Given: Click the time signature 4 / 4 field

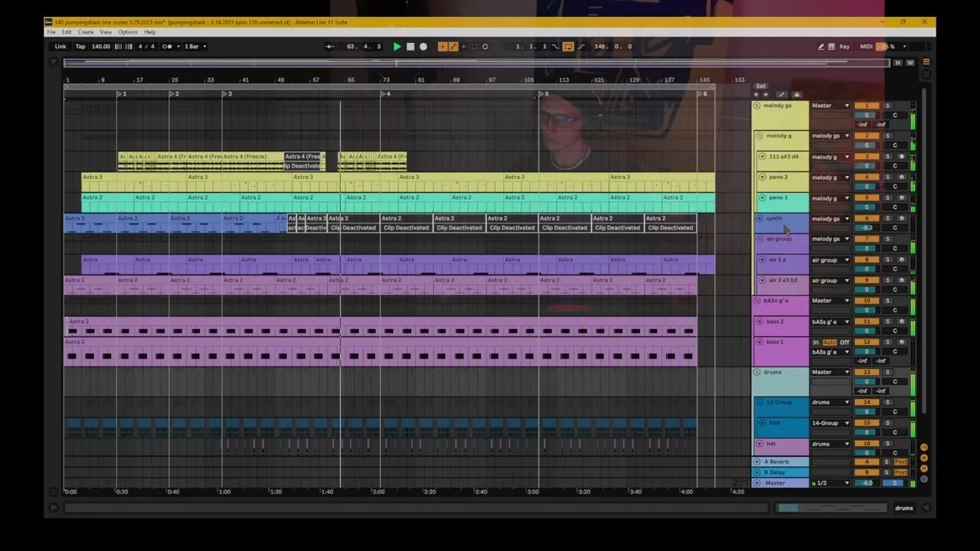Looking at the screenshot, I should 146,47.
